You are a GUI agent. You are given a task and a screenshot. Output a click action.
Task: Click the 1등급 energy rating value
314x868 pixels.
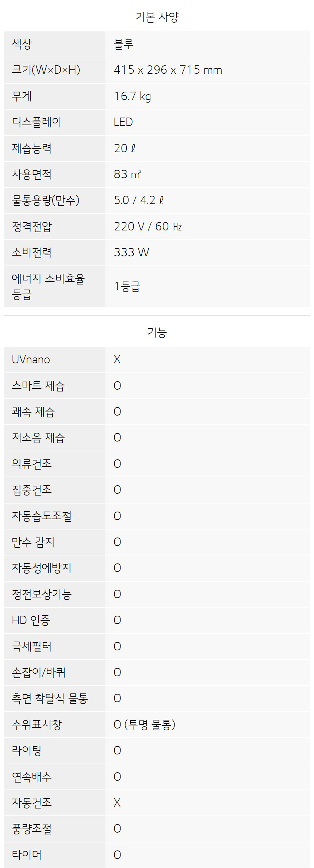pos(127,286)
